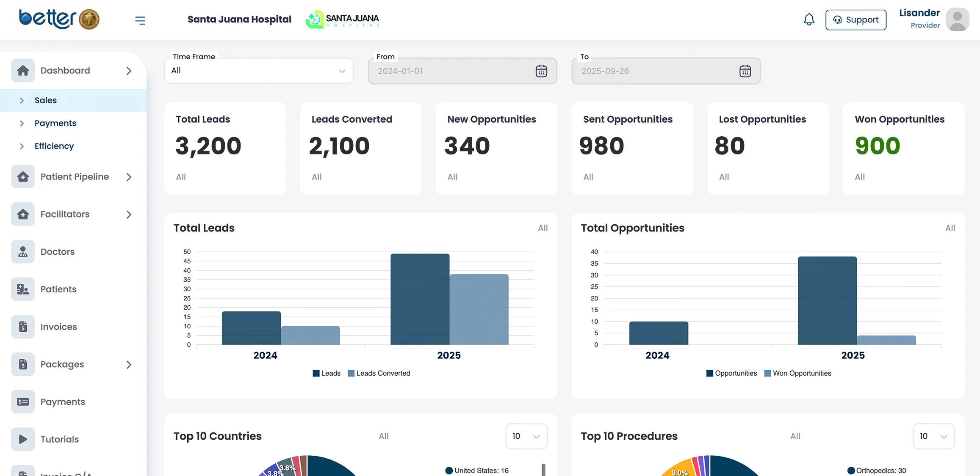Select the Sales submenu item
Viewport: 980px width, 476px height.
tap(73, 100)
